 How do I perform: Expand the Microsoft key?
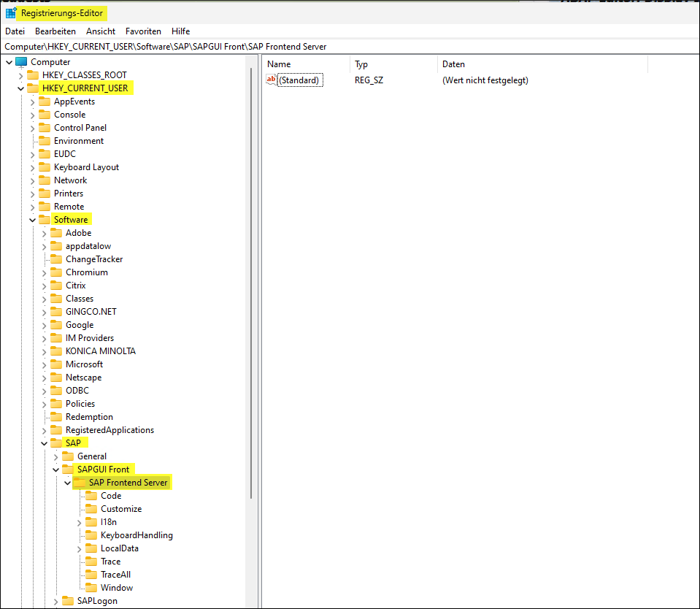[x=44, y=364]
